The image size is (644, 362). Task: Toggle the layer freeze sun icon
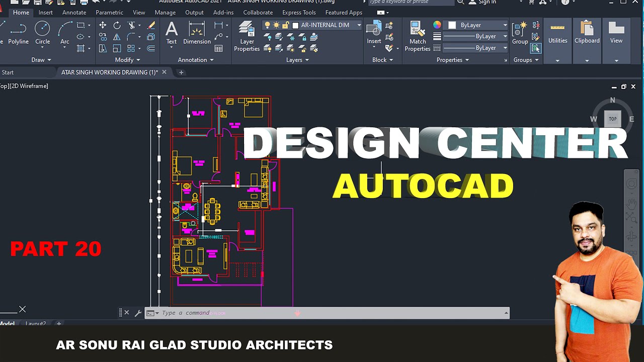point(276,25)
